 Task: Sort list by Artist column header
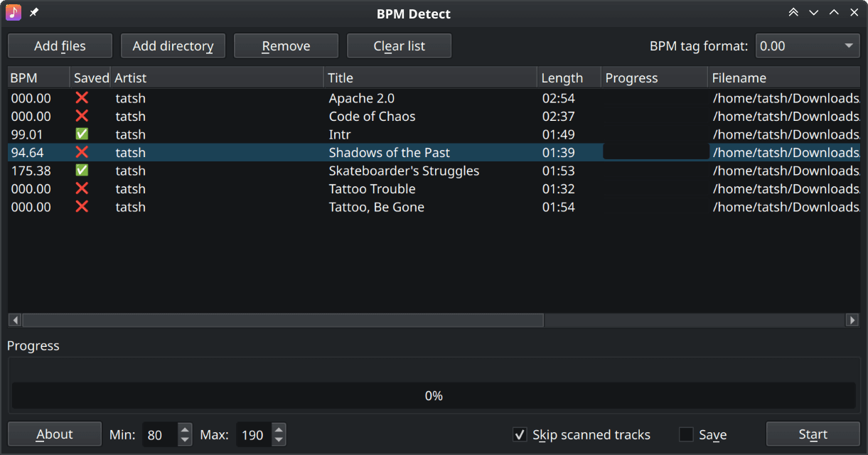[218, 78]
